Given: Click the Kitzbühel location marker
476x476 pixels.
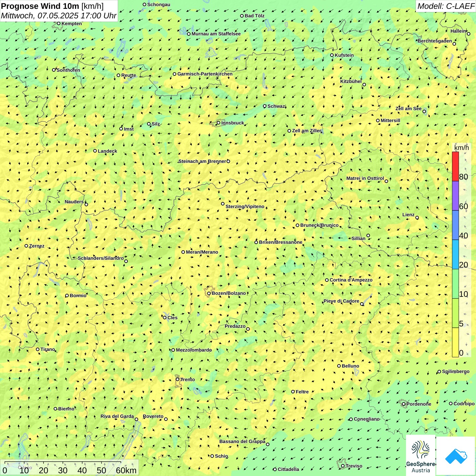Looking at the screenshot, I should [364, 85].
